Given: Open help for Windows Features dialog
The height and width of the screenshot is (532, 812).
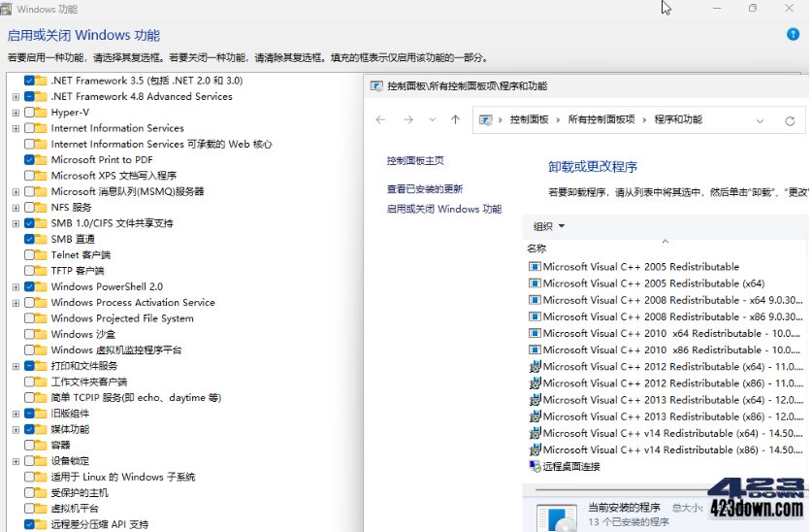Looking at the screenshot, I should point(793,35).
